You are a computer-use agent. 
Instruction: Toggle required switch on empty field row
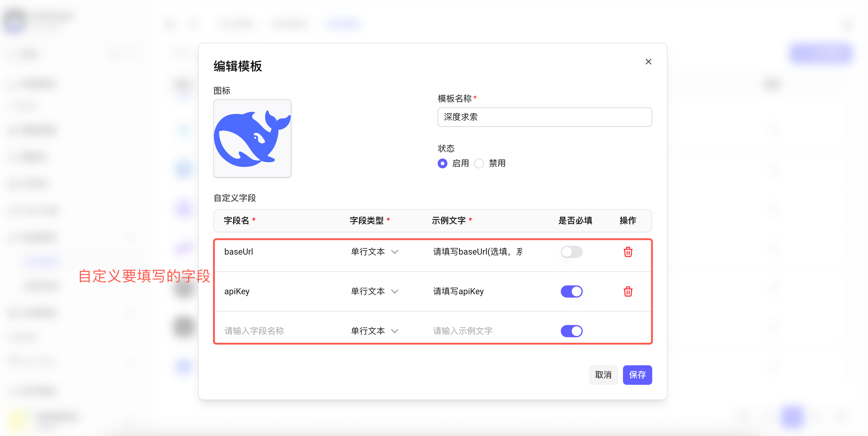(x=571, y=331)
